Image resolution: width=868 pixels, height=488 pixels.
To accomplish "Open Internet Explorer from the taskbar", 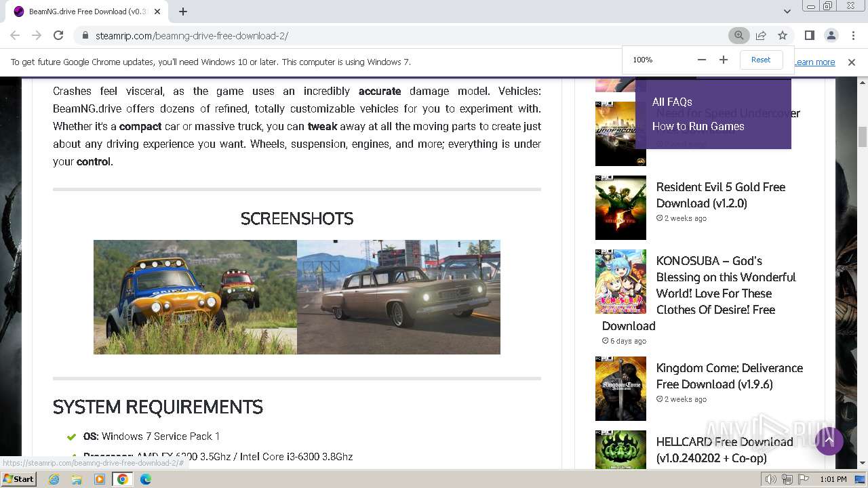I will [x=54, y=479].
